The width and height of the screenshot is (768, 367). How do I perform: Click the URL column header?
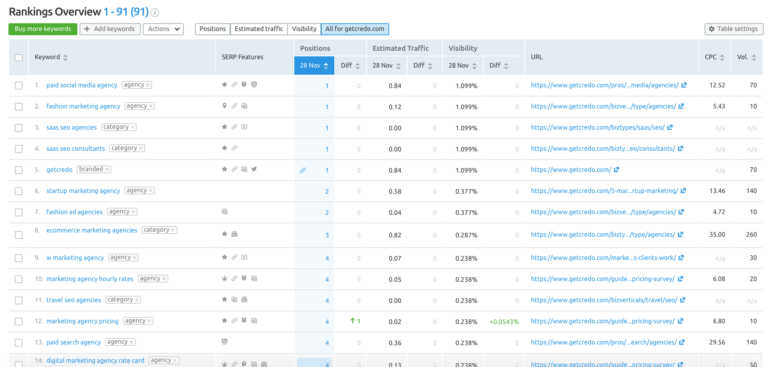pos(536,57)
